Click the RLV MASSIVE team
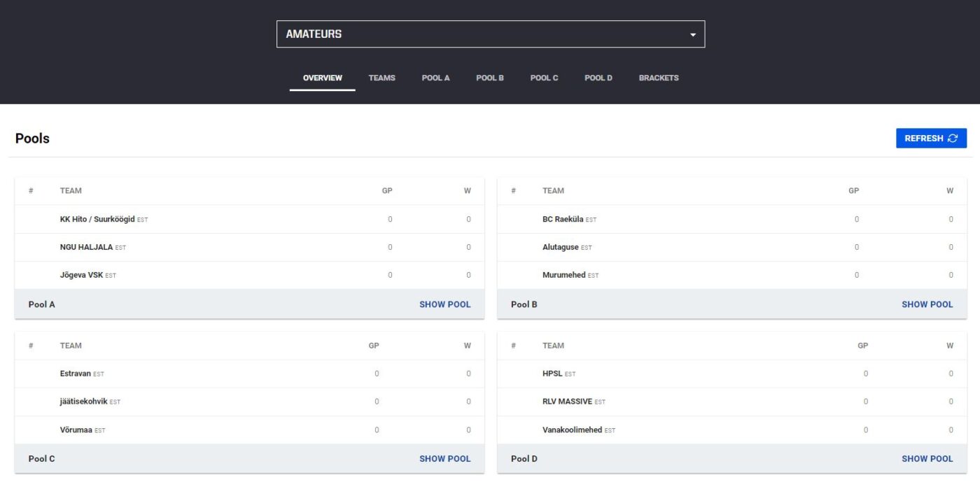This screenshot has width=980, height=489. point(567,402)
